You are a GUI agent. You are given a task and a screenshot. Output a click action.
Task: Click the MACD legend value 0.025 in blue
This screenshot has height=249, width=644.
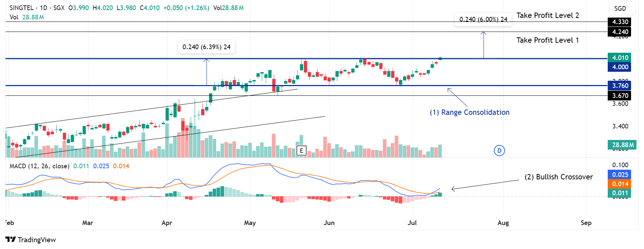101,166
